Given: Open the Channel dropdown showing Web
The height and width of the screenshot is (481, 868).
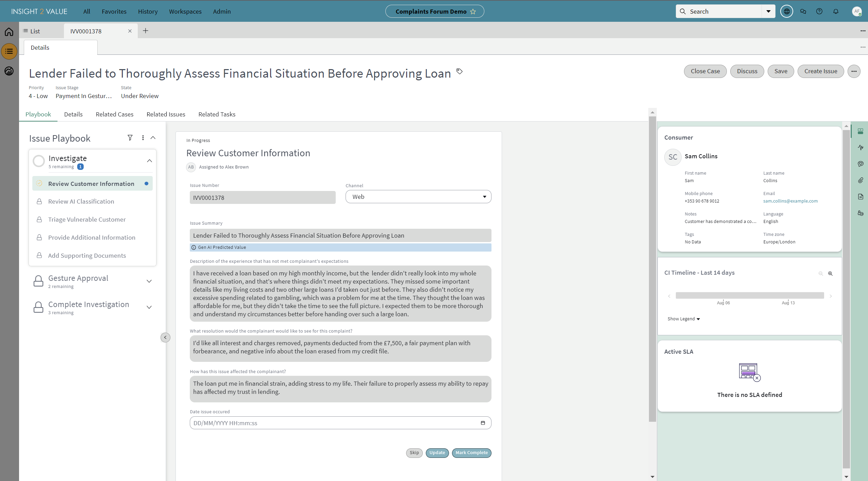Looking at the screenshot, I should (418, 197).
